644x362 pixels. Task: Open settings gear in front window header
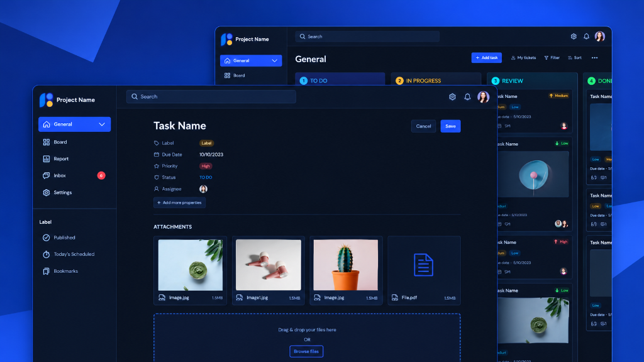(452, 97)
